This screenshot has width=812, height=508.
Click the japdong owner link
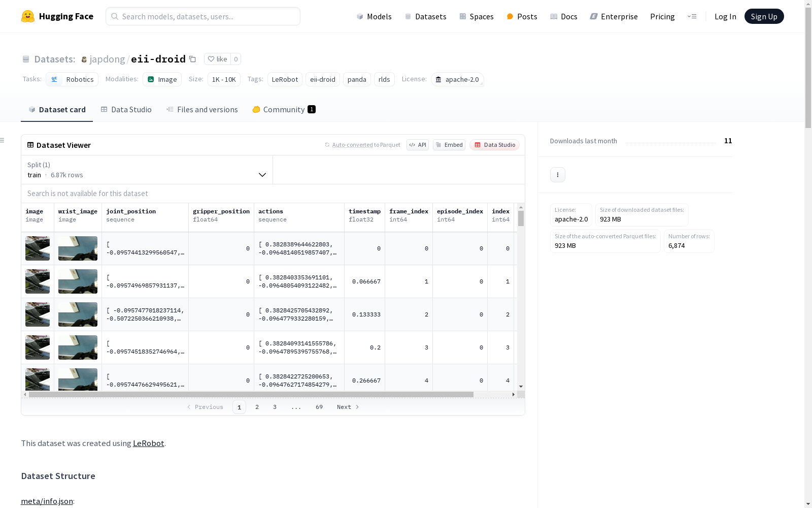[107, 59]
